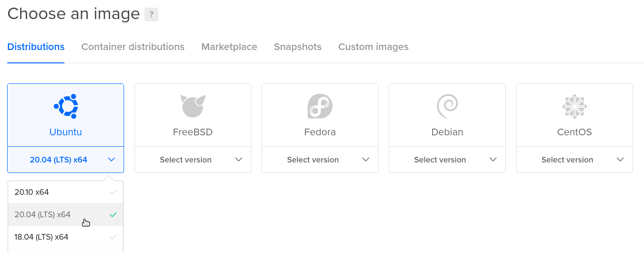Open the Marketplace tab

pyautogui.click(x=229, y=47)
